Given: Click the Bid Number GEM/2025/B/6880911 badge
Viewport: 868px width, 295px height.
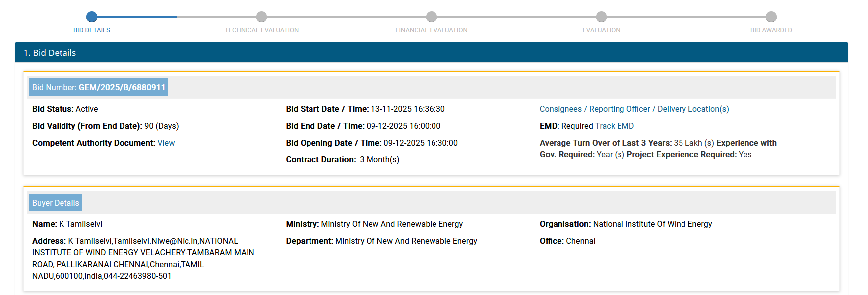Looking at the screenshot, I should click(99, 87).
